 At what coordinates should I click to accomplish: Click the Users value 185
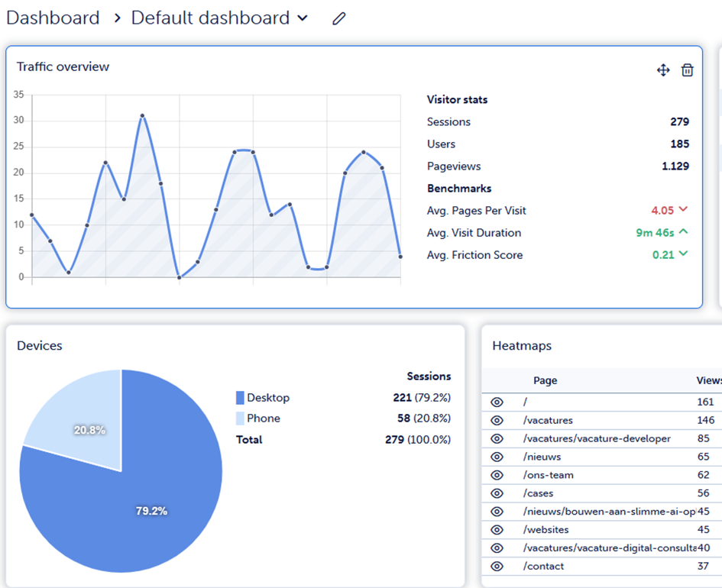(680, 144)
